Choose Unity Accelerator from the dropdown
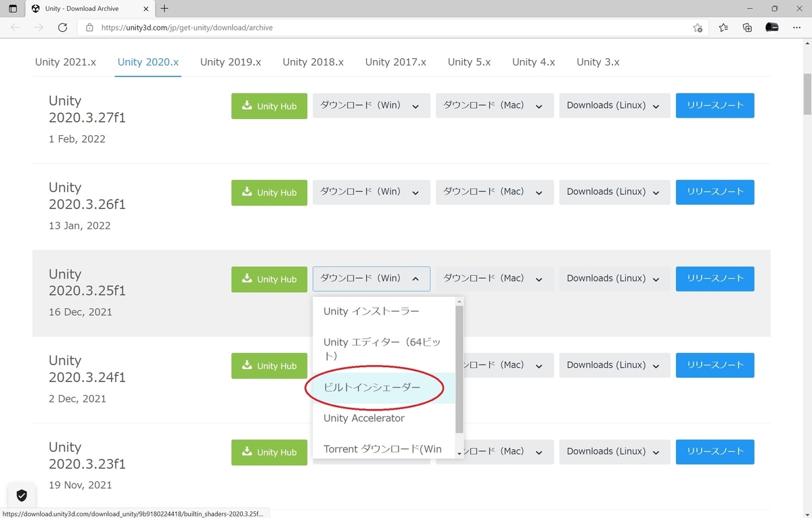 click(x=384, y=419)
